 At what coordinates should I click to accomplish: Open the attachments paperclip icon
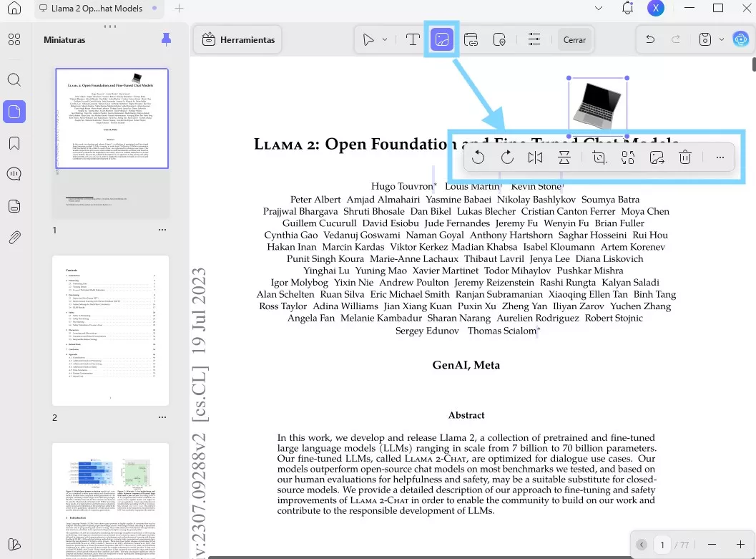[x=14, y=238]
